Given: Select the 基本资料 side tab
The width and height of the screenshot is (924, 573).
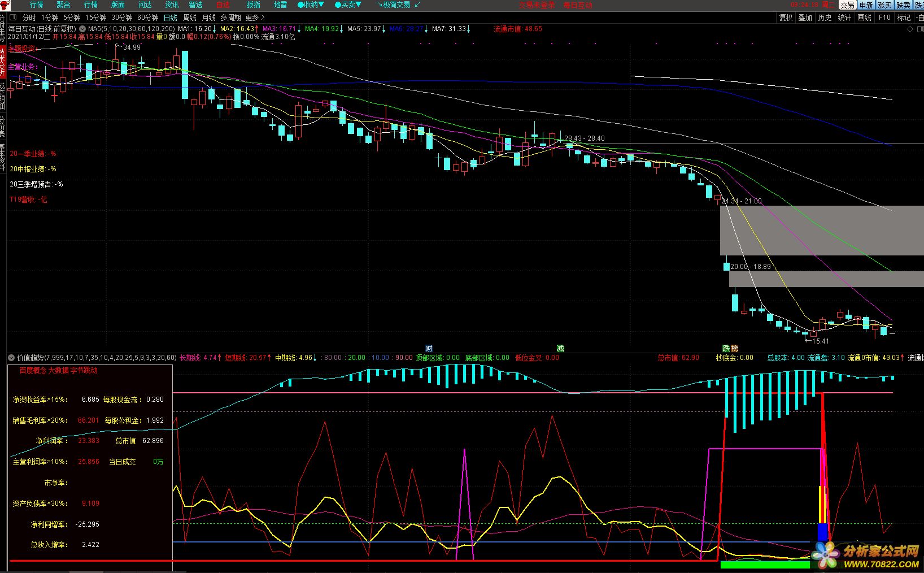Looking at the screenshot, I should 3,157.
